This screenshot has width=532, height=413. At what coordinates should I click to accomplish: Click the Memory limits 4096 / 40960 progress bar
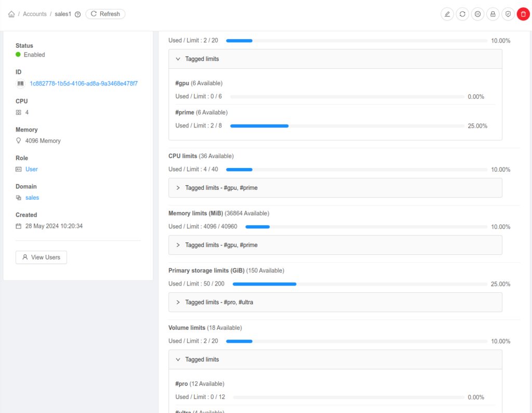(x=366, y=227)
